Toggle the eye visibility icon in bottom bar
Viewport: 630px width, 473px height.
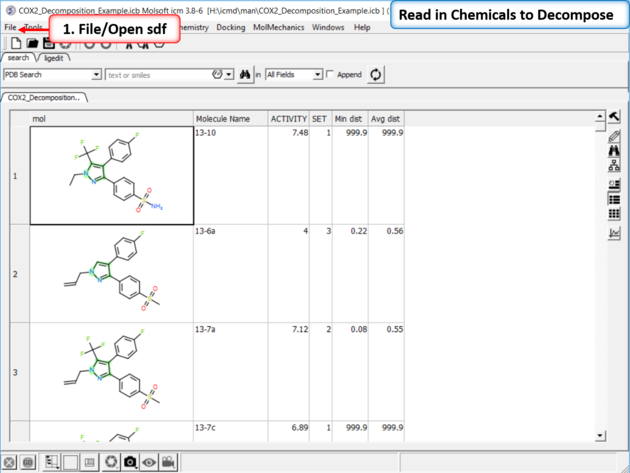[x=149, y=462]
